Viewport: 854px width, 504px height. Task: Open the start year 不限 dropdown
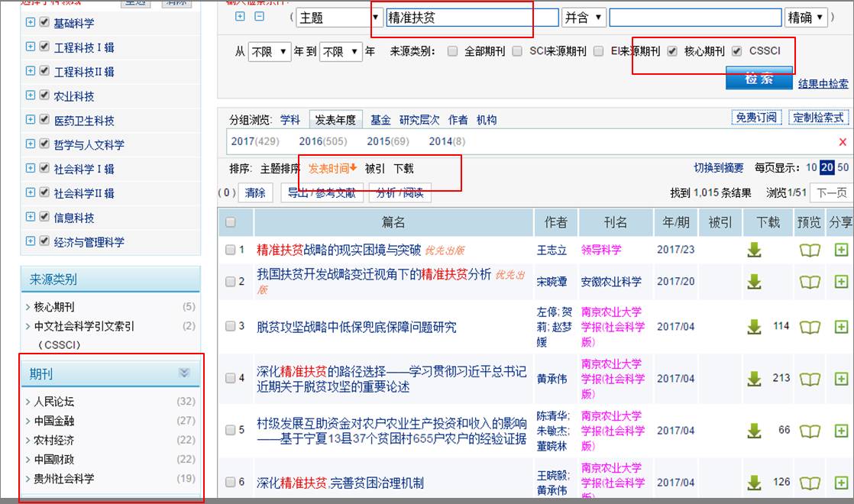[x=270, y=52]
